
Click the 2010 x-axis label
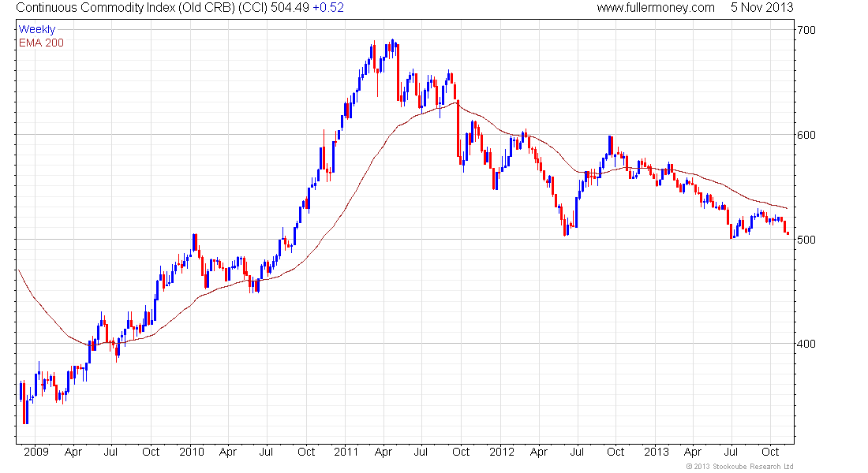(192, 452)
